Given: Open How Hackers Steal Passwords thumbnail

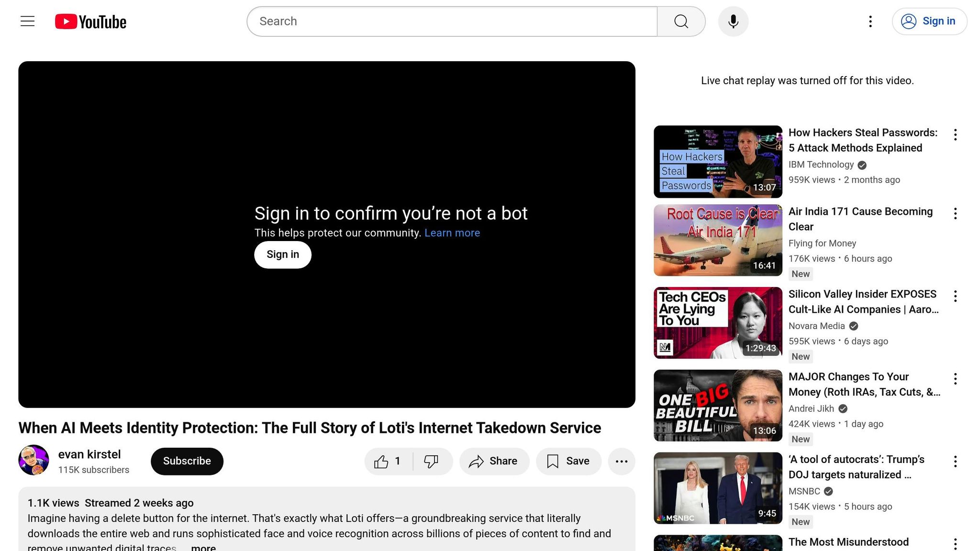Looking at the screenshot, I should pos(718,162).
